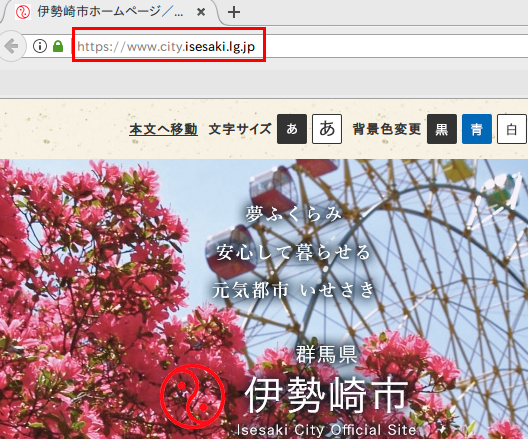This screenshot has width=528, height=439.
Task: Click the 安心して暮らせる slogan line
Action: pyautogui.click(x=293, y=252)
